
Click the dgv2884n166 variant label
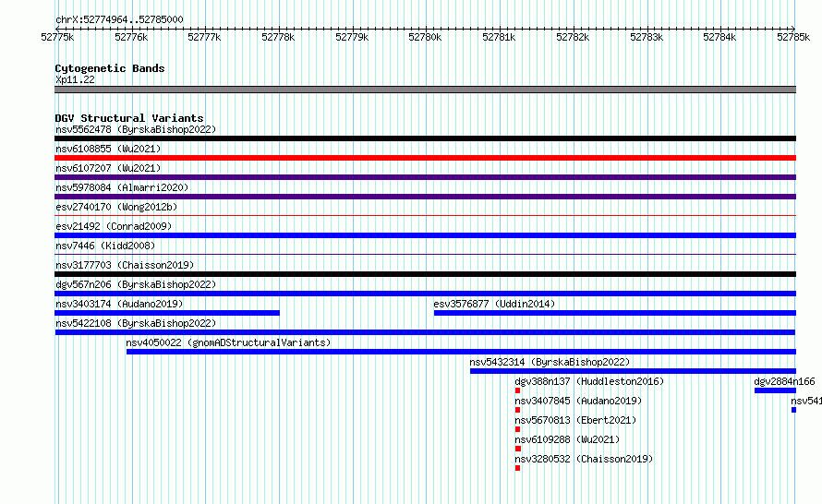coord(784,381)
